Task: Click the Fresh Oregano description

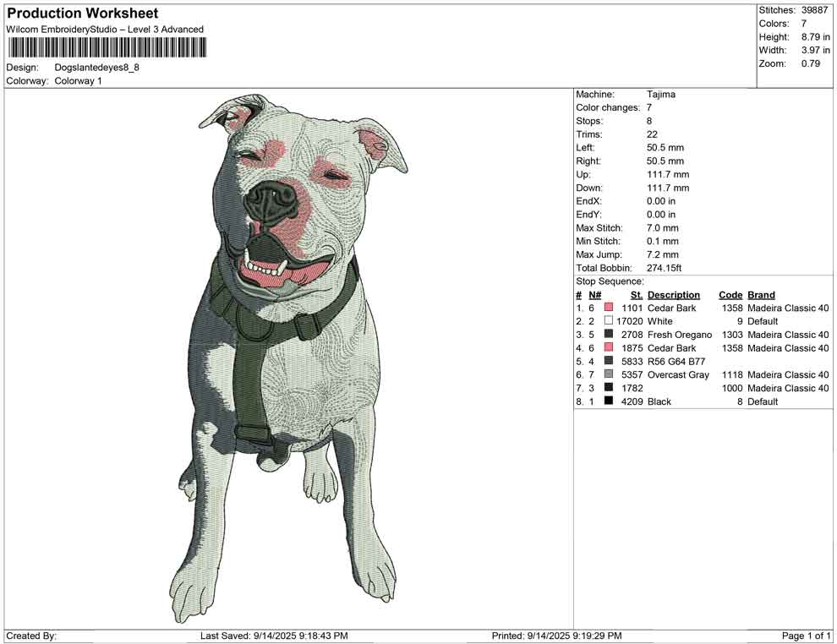Action: 680,335
